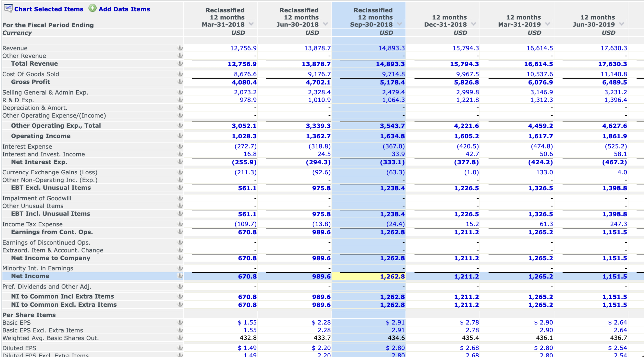Click the chart icon in the R & D Exp. row

180,100
